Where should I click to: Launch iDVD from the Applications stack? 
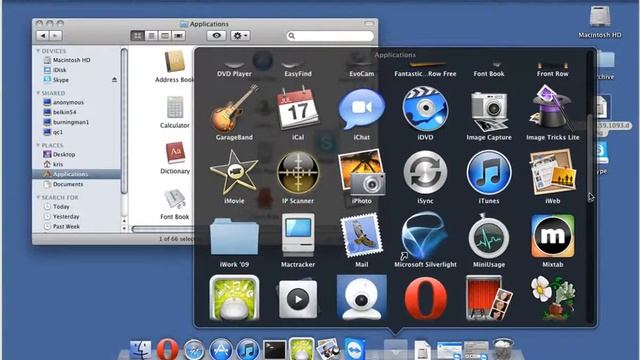click(425, 109)
